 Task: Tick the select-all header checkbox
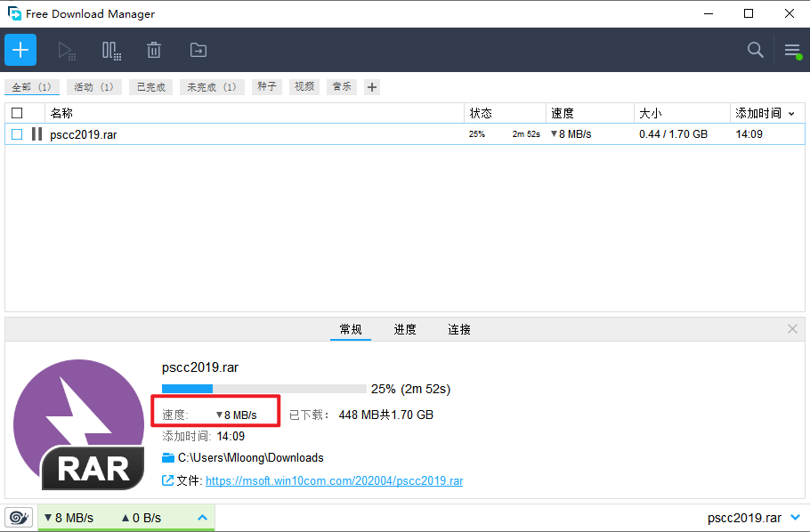click(17, 113)
